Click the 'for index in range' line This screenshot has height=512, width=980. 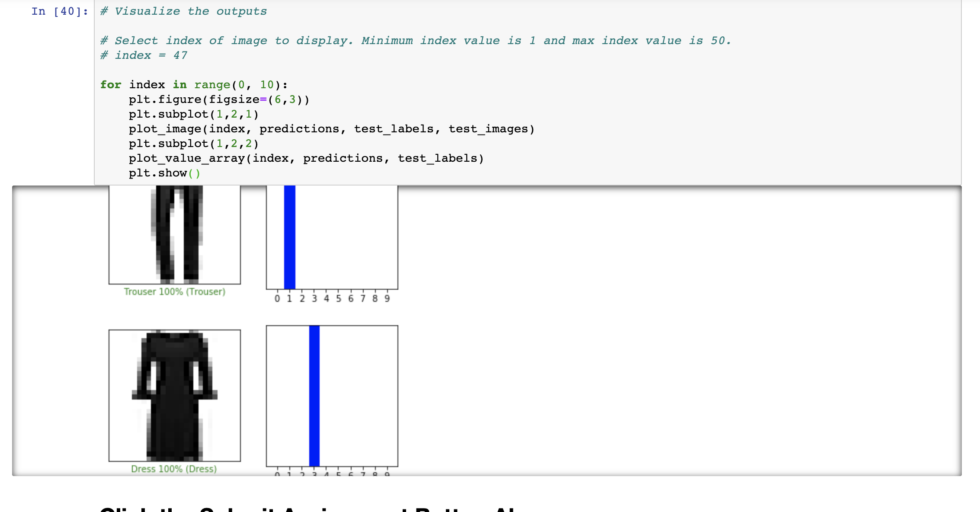pyautogui.click(x=194, y=85)
